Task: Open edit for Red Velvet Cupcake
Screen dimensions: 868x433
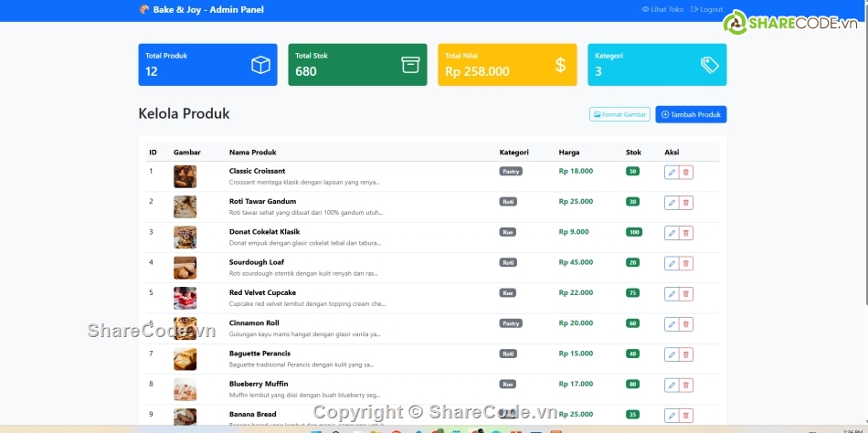Action: pyautogui.click(x=672, y=294)
